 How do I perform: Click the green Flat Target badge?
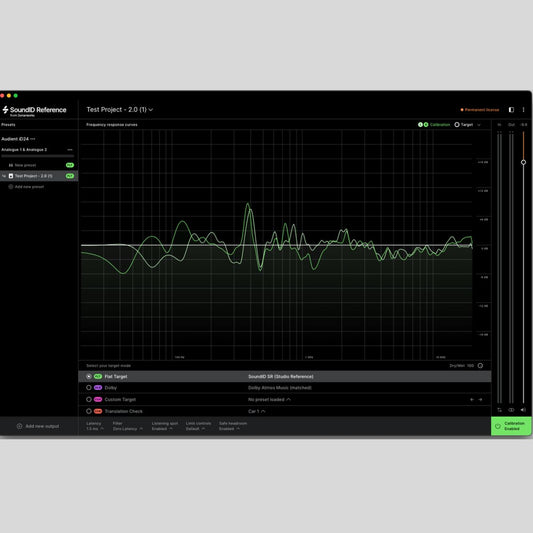tap(98, 376)
